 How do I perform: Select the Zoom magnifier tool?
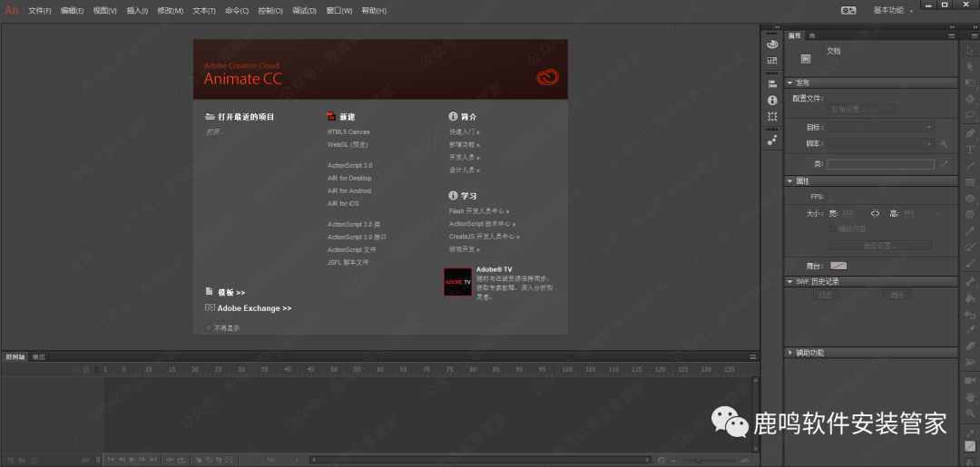click(x=970, y=413)
